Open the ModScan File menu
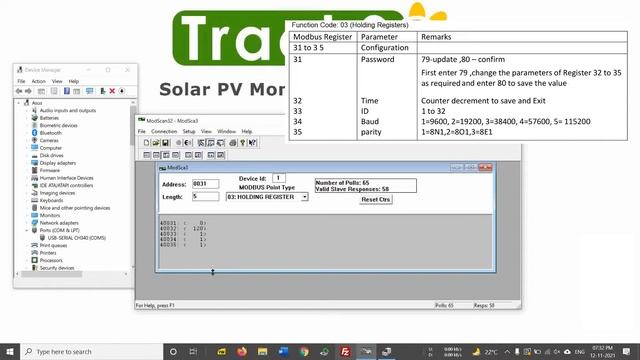Screen dimensions: 640x360 [142, 131]
